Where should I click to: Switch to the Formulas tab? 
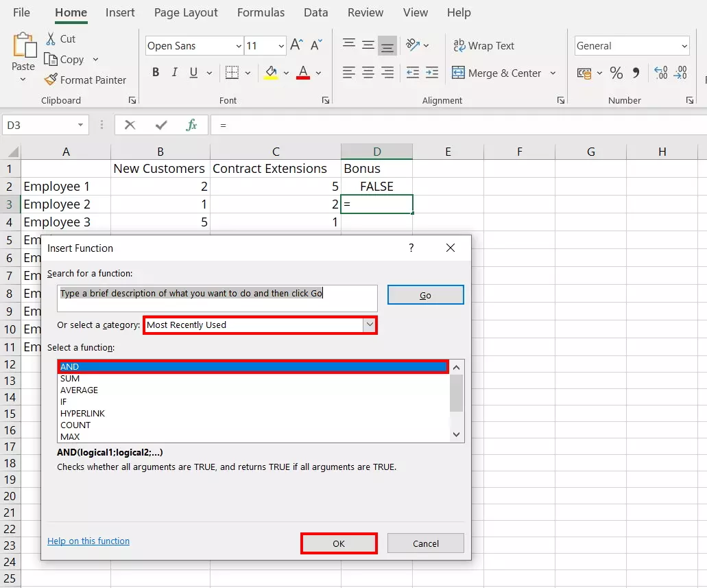coord(261,12)
